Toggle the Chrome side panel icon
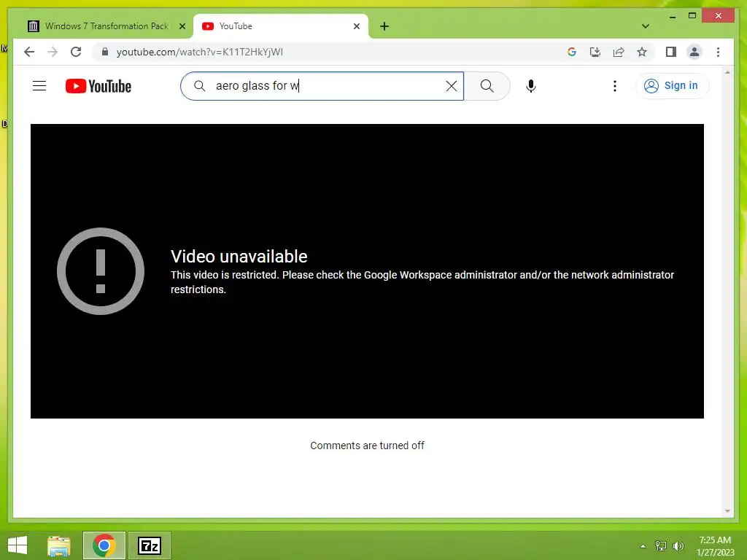This screenshot has height=560, width=747. (671, 52)
